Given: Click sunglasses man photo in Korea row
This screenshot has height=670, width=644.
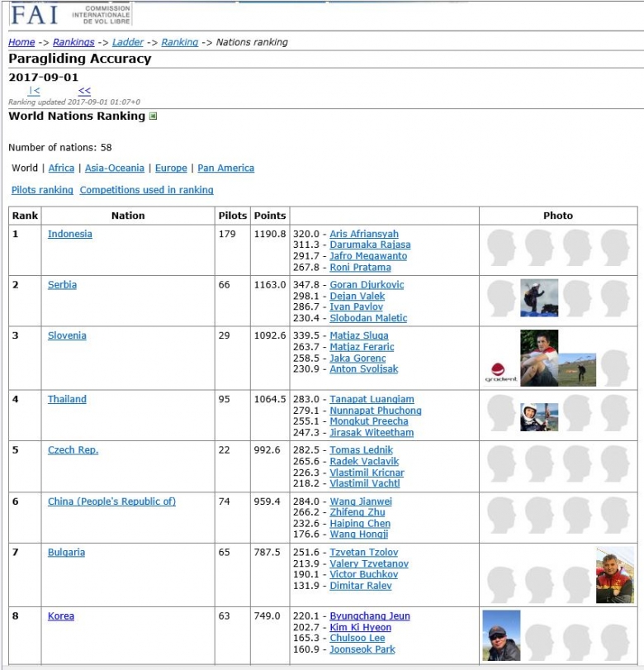Looking at the screenshot, I should pyautogui.click(x=501, y=635).
